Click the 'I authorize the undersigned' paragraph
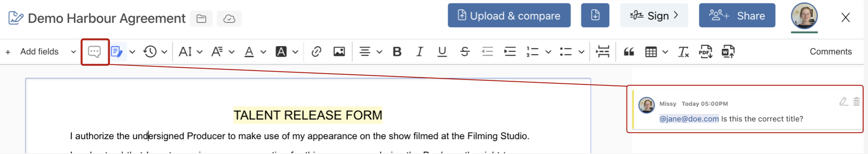The height and width of the screenshot is (154, 868). pyautogui.click(x=300, y=136)
